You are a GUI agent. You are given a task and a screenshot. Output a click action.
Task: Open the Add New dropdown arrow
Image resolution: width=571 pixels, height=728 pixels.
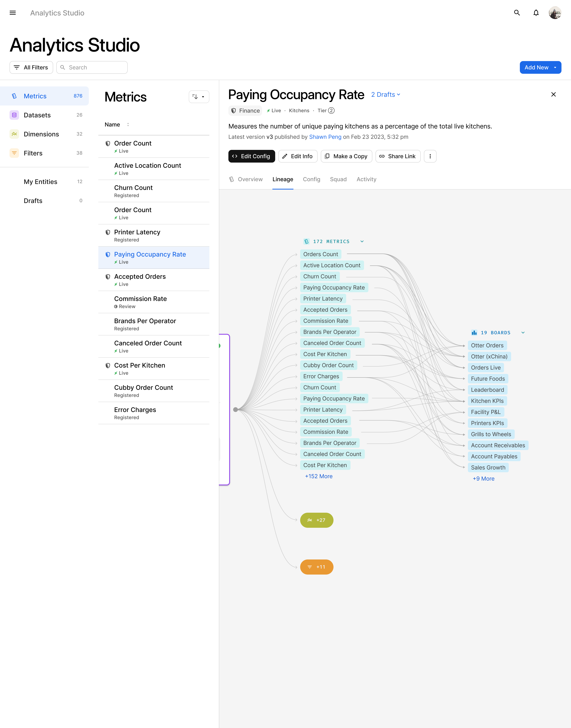pyautogui.click(x=555, y=68)
